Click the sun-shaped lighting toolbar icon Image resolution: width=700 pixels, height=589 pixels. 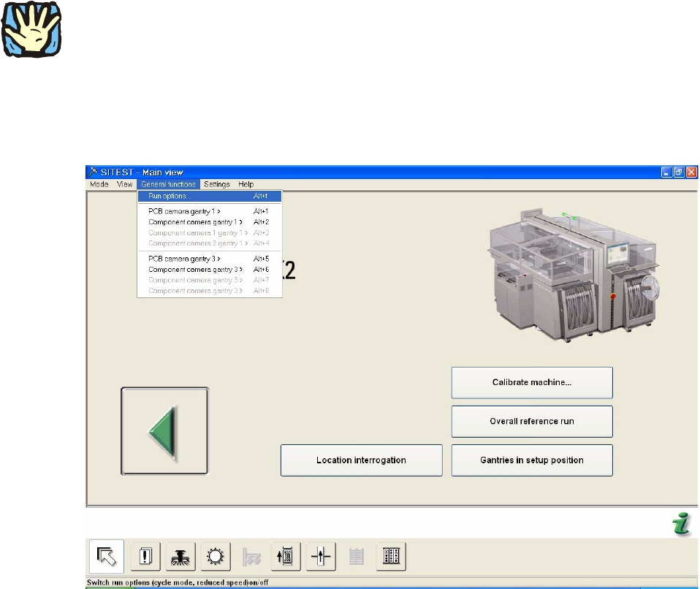pos(216,557)
